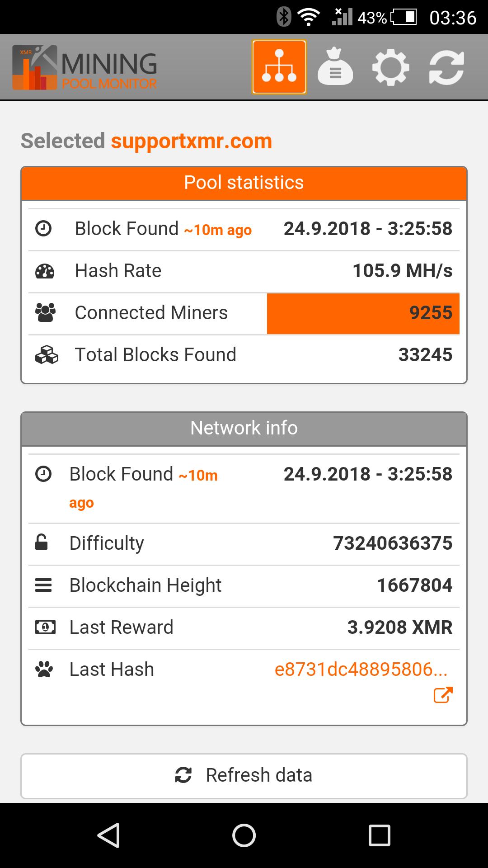Tap the Connected Miners orange bar
The height and width of the screenshot is (868, 488).
pos(363,313)
